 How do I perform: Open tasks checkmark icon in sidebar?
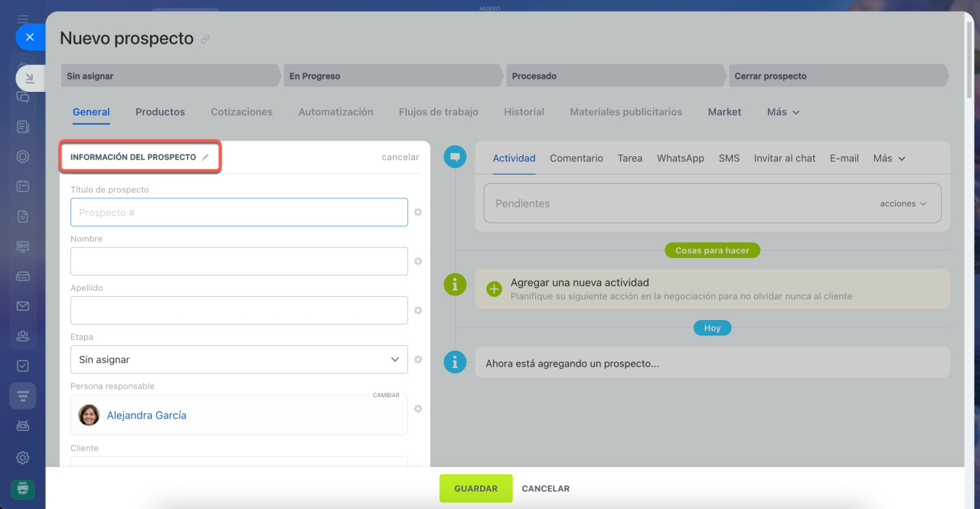(x=23, y=366)
